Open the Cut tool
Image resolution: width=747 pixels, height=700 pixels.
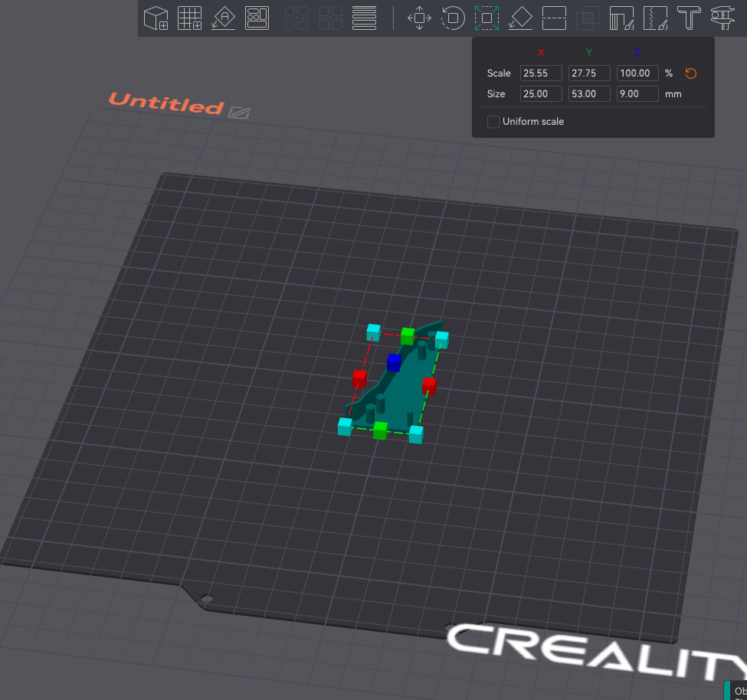click(554, 18)
